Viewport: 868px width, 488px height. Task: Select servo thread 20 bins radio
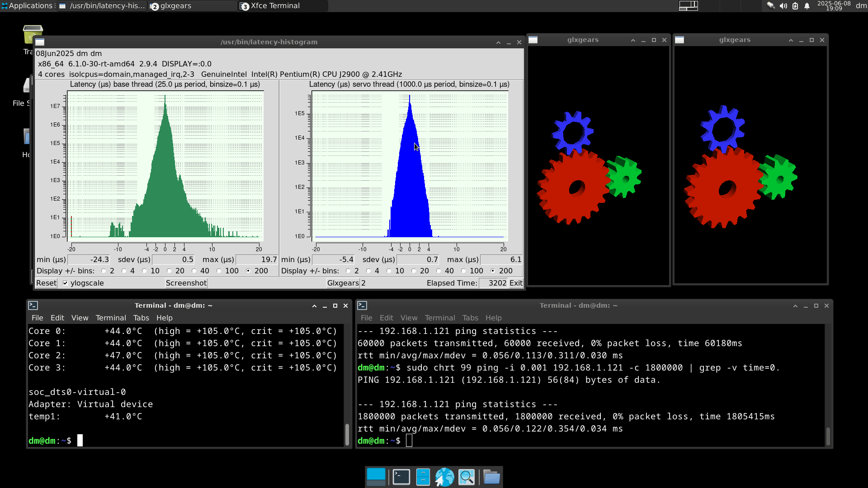414,271
